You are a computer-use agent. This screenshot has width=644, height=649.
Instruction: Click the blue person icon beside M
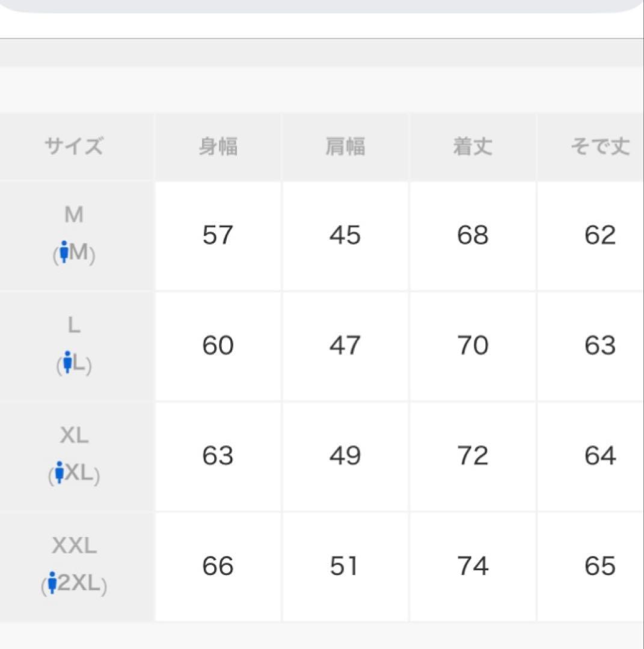(64, 253)
